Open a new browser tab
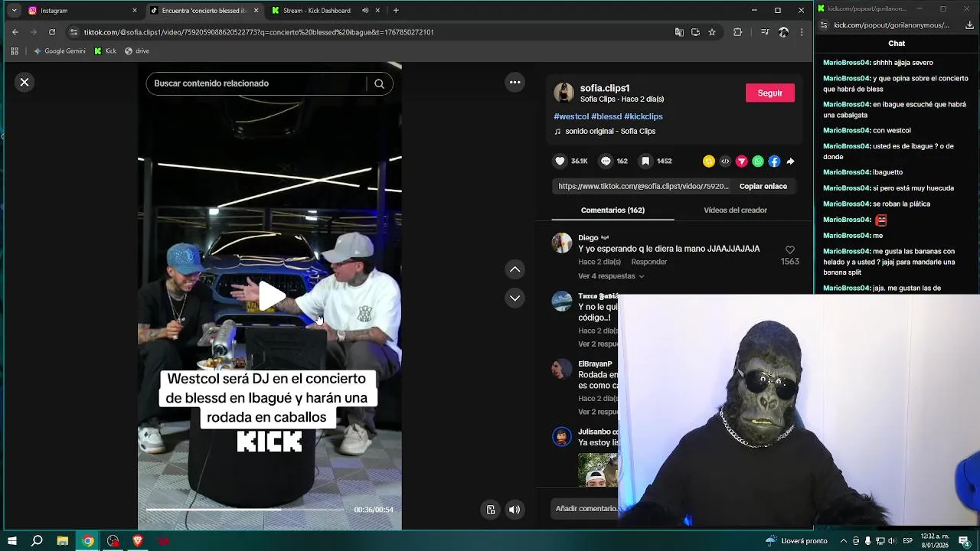The image size is (980, 551). pyautogui.click(x=396, y=11)
